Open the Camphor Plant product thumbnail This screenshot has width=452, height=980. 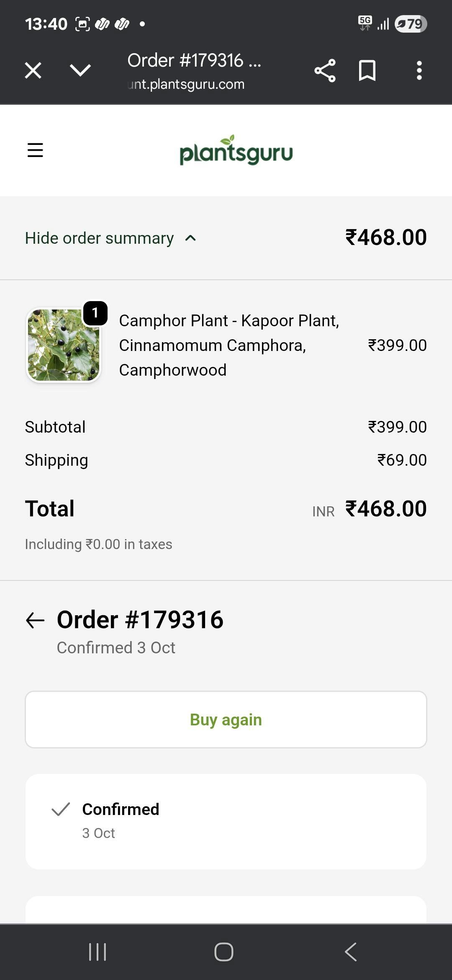coord(64,346)
